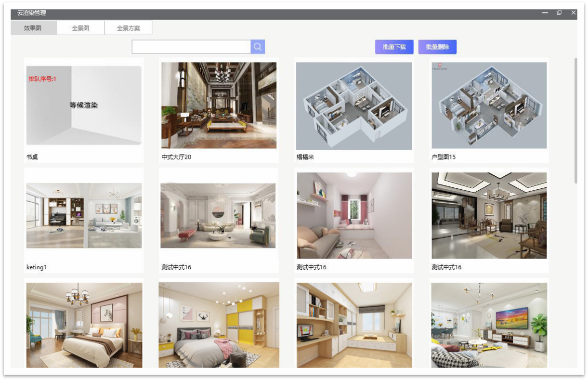Click the 云渲染管理 window title
This screenshot has width=588, height=380.
32,13
